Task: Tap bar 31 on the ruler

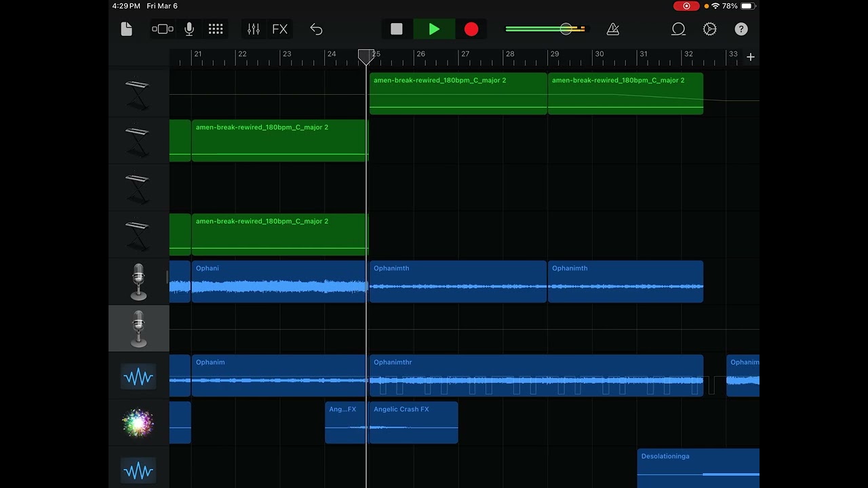Action: (x=644, y=54)
